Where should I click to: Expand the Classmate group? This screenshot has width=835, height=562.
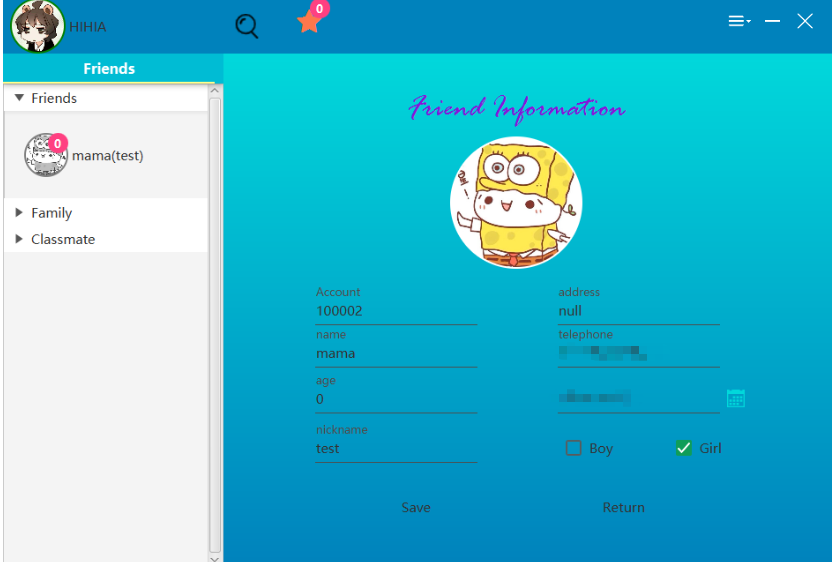click(19, 239)
